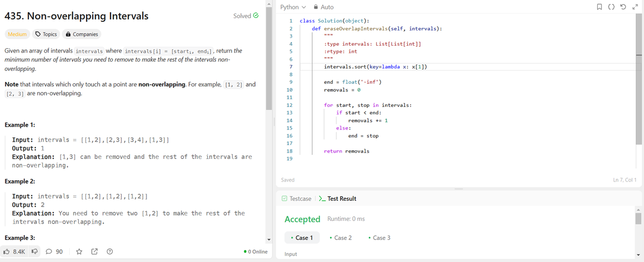The width and height of the screenshot is (644, 262).
Task: Select the Case 3 tab
Action: (x=378, y=237)
